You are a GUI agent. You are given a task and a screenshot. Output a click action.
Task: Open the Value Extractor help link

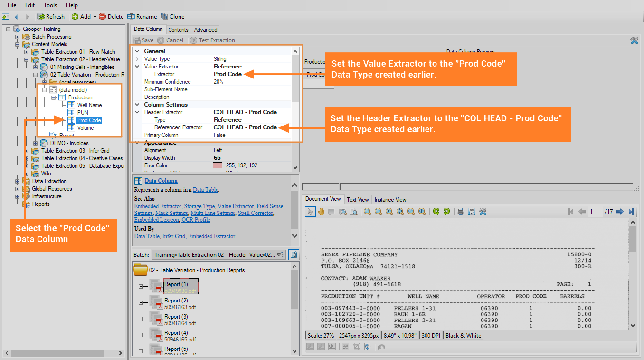tap(236, 206)
